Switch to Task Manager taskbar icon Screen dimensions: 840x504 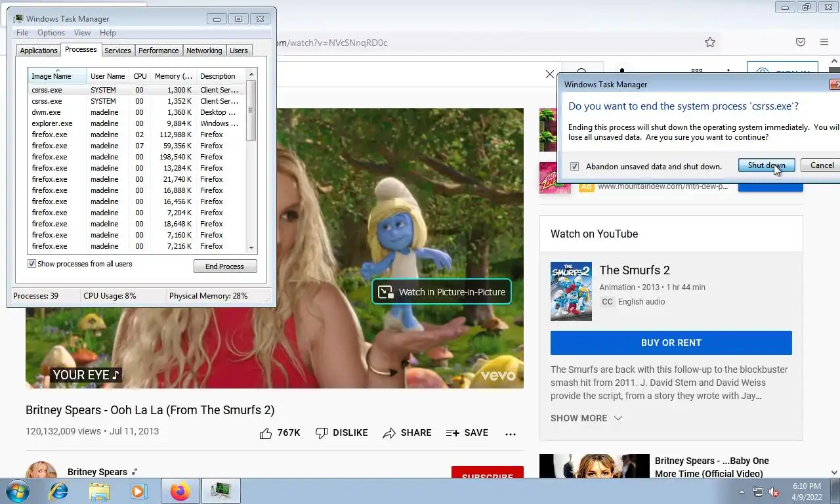(221, 491)
